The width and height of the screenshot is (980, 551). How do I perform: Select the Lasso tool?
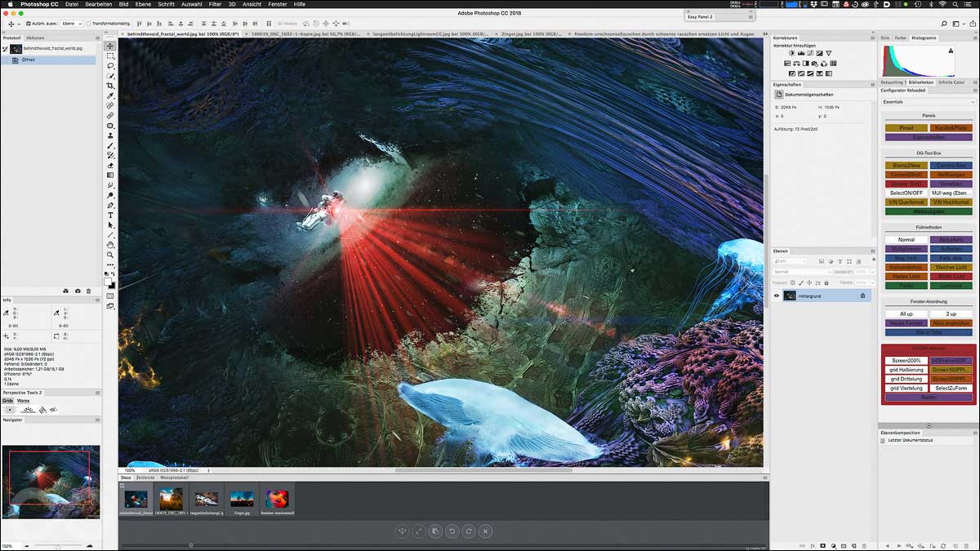[x=110, y=66]
